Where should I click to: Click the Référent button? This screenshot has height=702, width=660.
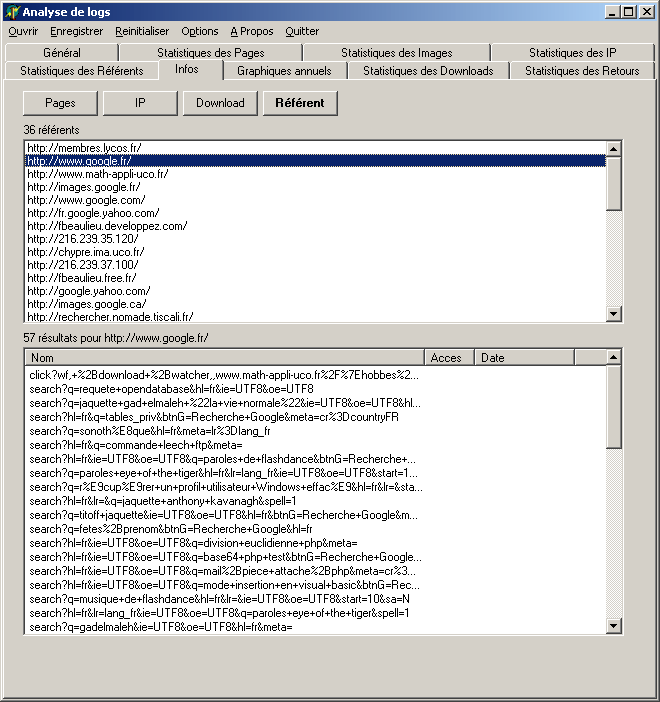click(300, 103)
